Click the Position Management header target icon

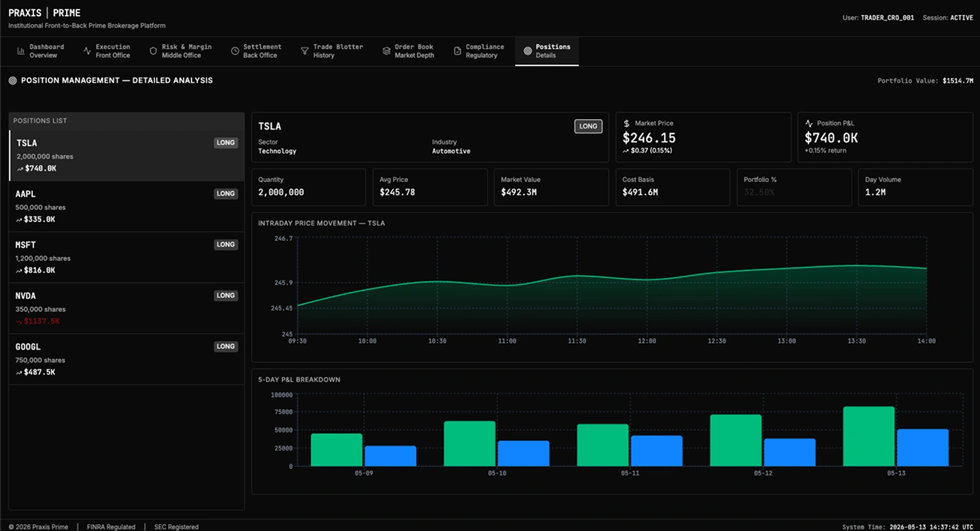[x=12, y=80]
